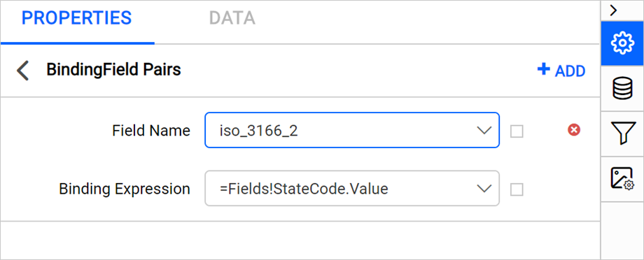Open the image manager icon in the sidebar

(622, 178)
